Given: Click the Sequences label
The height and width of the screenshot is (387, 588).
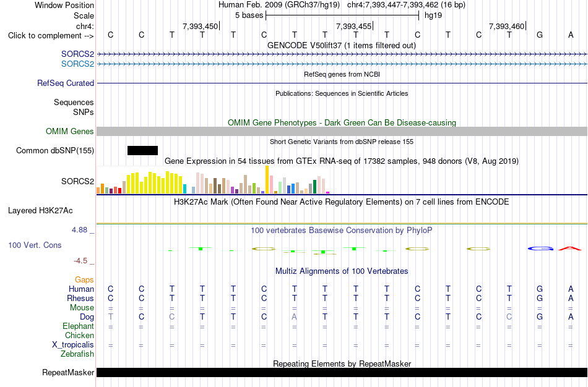Looking at the screenshot, I should [74, 102].
